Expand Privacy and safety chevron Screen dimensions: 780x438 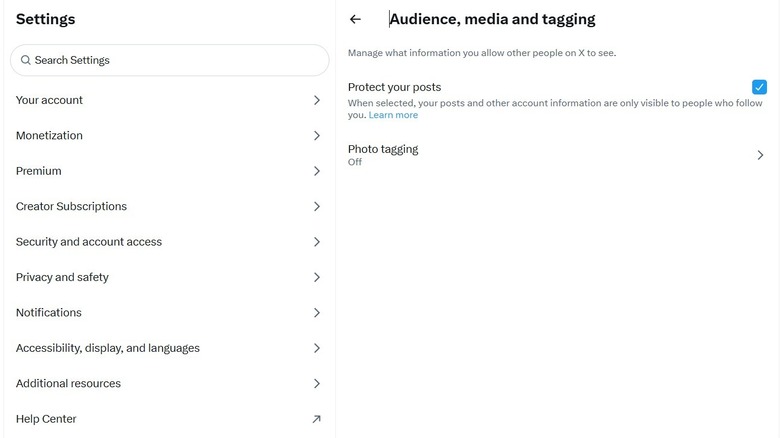pyautogui.click(x=316, y=277)
